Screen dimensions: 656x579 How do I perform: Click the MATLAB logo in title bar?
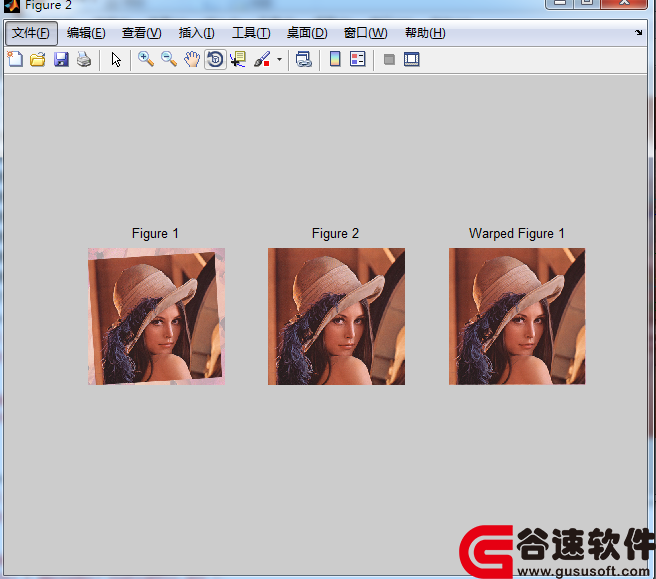12,5
